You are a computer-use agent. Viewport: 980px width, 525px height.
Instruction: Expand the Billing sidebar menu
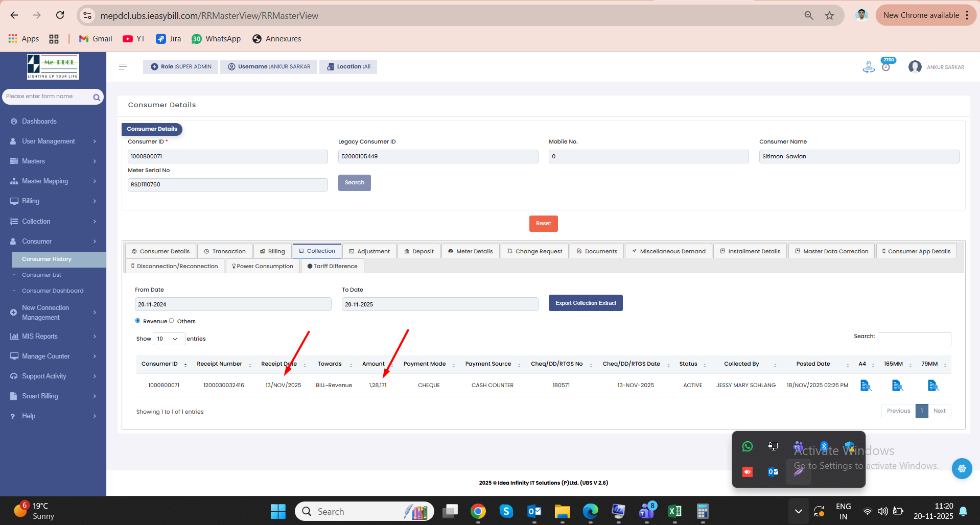pos(53,201)
